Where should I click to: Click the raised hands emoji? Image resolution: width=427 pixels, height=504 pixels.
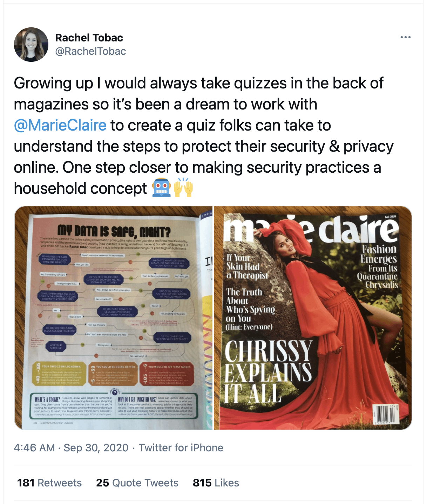183,188
